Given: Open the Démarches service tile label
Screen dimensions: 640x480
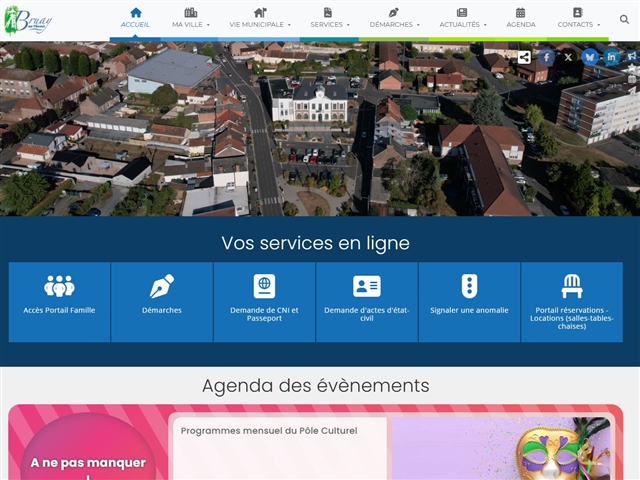Looking at the screenshot, I should (x=162, y=310).
